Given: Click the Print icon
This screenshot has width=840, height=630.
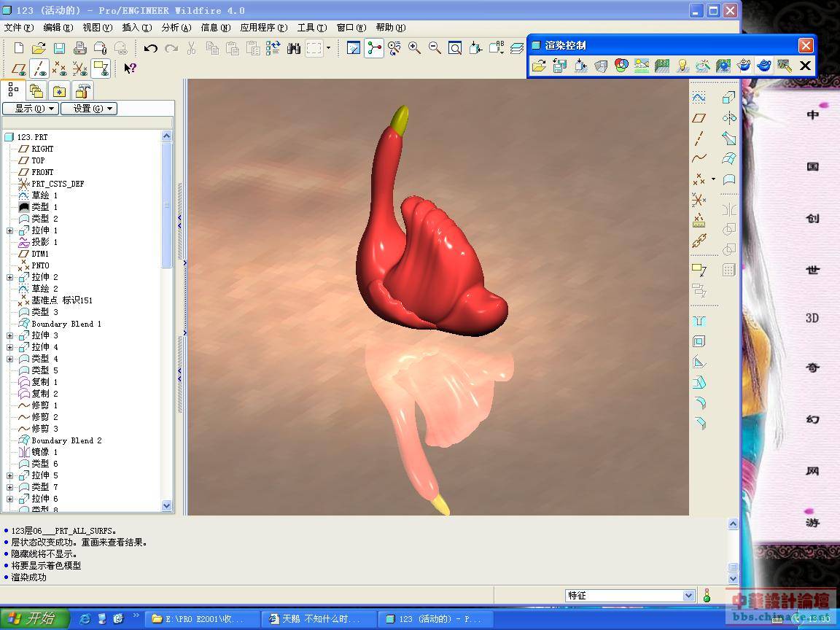Looking at the screenshot, I should [79, 48].
